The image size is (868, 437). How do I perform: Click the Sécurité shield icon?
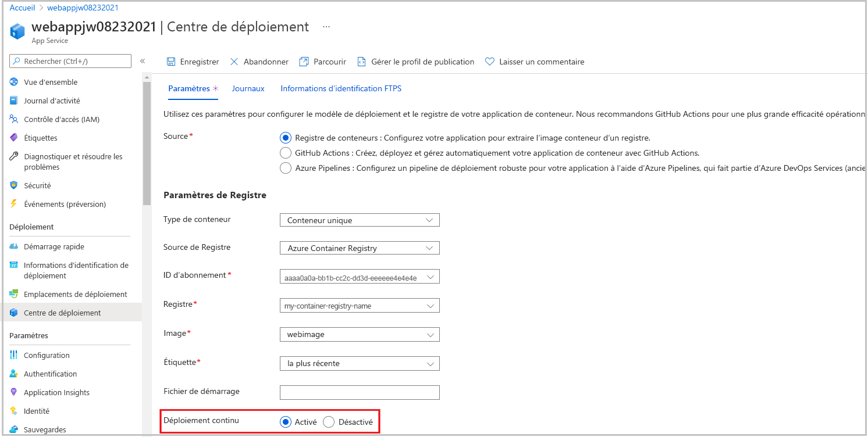point(14,185)
